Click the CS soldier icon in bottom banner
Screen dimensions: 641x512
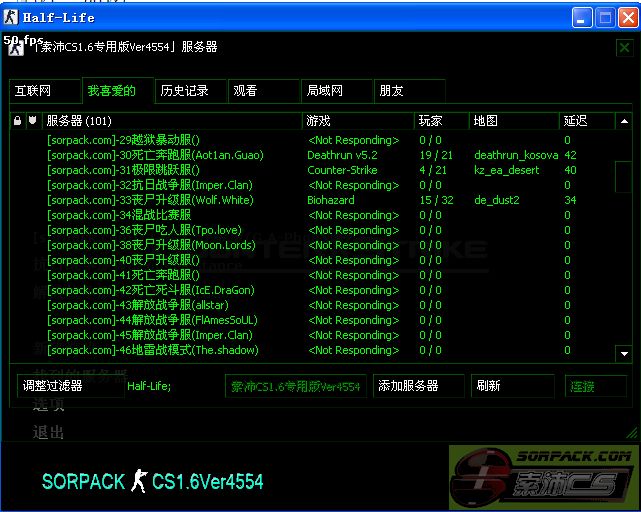[x=139, y=481]
